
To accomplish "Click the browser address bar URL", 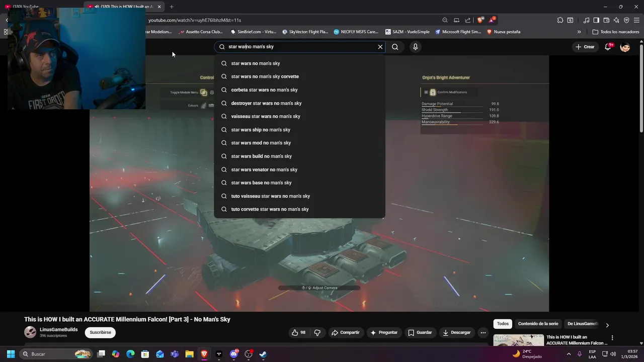I will point(195,20).
